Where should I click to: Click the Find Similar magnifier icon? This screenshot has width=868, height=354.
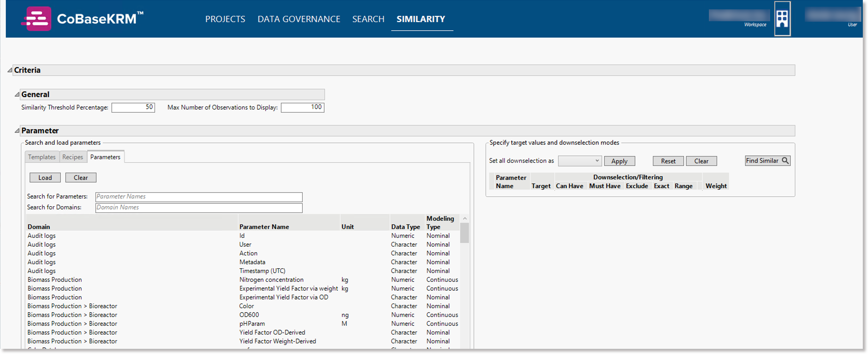[785, 161]
